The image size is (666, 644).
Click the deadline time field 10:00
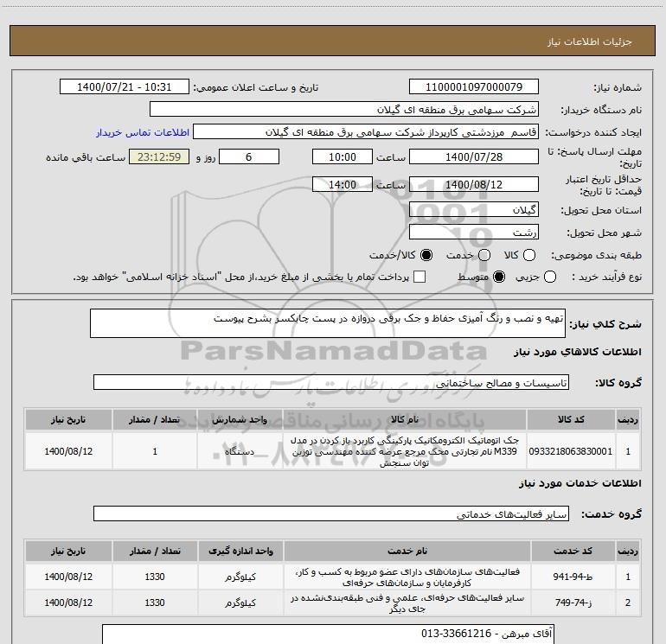click(343, 157)
